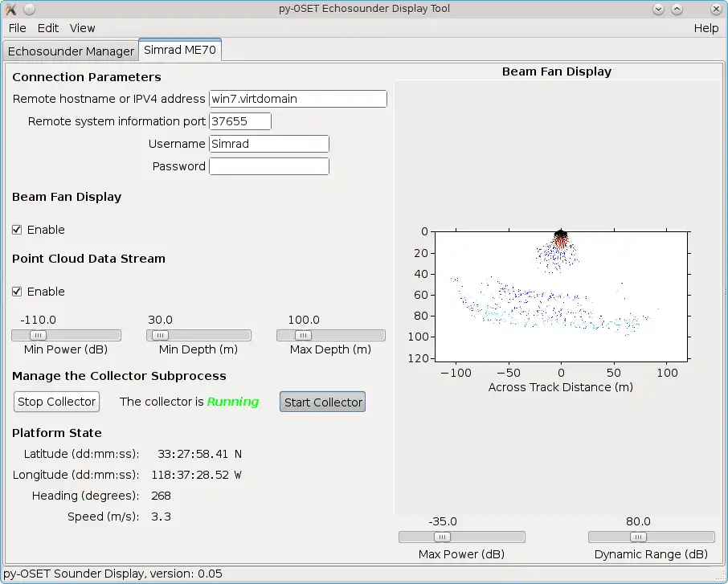The width and height of the screenshot is (728, 584).
Task: Close the py-OSET window
Action: point(716,9)
